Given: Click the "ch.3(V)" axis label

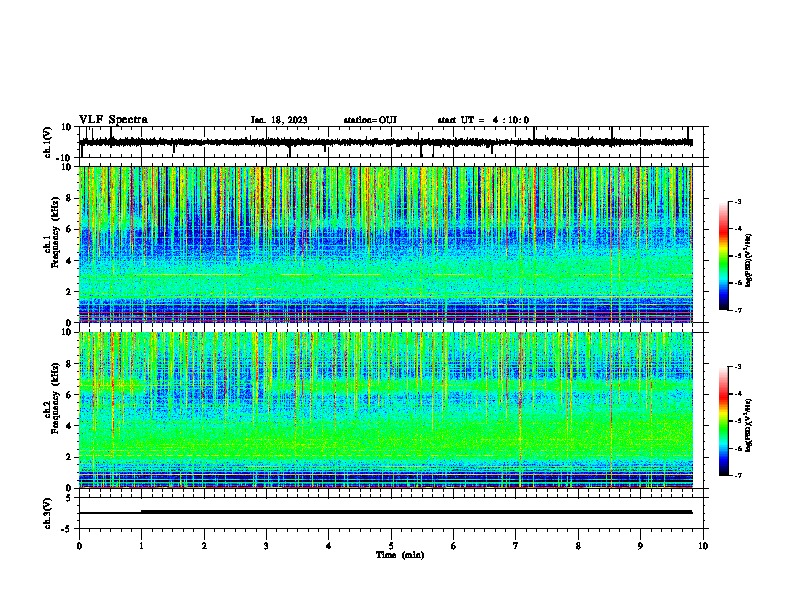Looking at the screenshot, I should [x=48, y=513].
